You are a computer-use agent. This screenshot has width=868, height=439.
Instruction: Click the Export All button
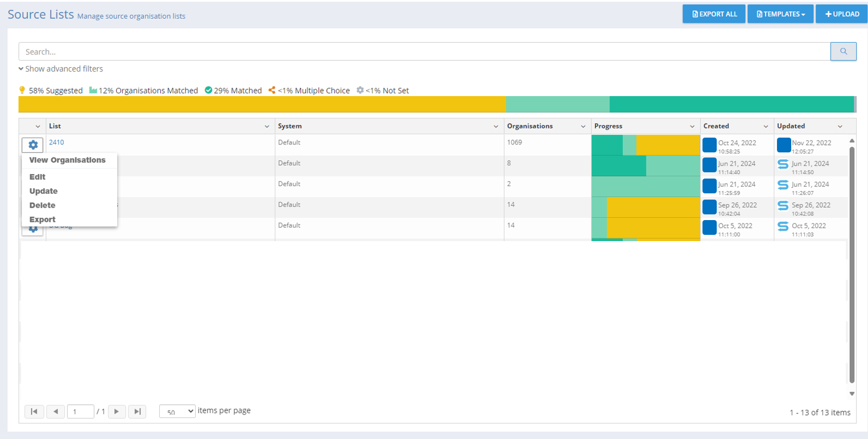[713, 14]
